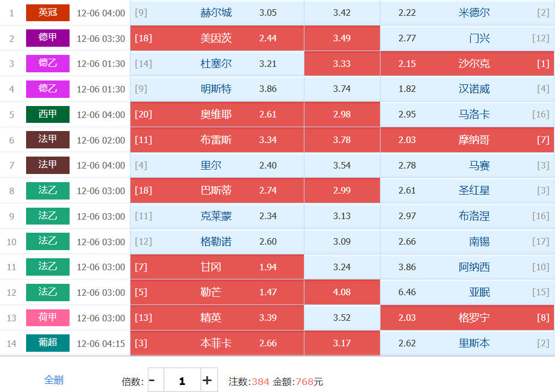The image size is (555, 392).
Task: Click the plus button to increase multiplier
Action: click(x=207, y=380)
